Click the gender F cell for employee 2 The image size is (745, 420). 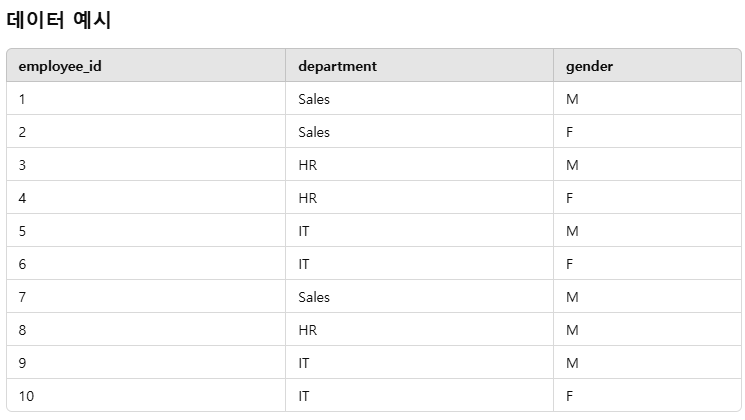pyautogui.click(x=647, y=132)
